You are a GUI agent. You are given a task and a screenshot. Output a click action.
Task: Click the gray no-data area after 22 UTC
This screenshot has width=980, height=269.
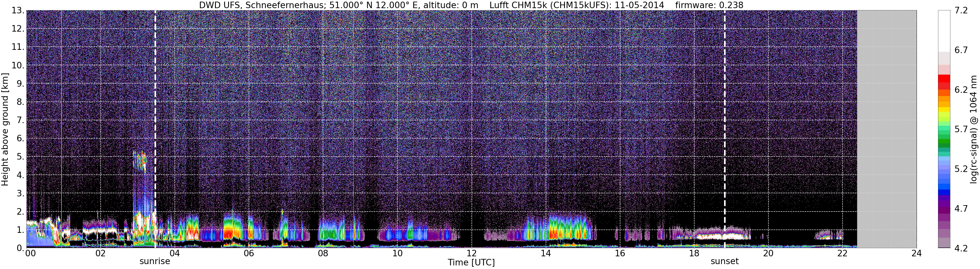tap(887, 129)
